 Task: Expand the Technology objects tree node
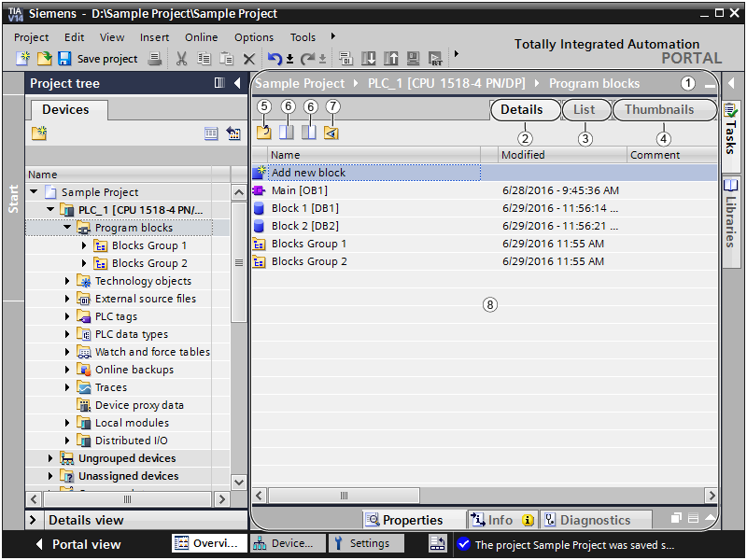(68, 281)
